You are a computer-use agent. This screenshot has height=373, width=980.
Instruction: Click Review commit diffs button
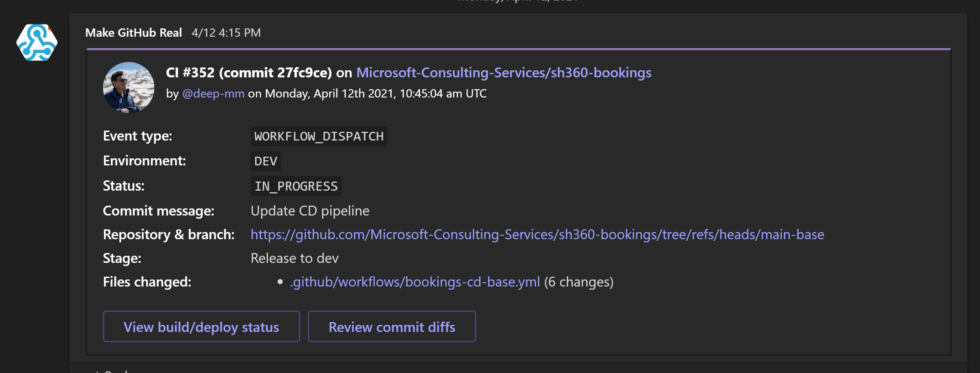392,326
